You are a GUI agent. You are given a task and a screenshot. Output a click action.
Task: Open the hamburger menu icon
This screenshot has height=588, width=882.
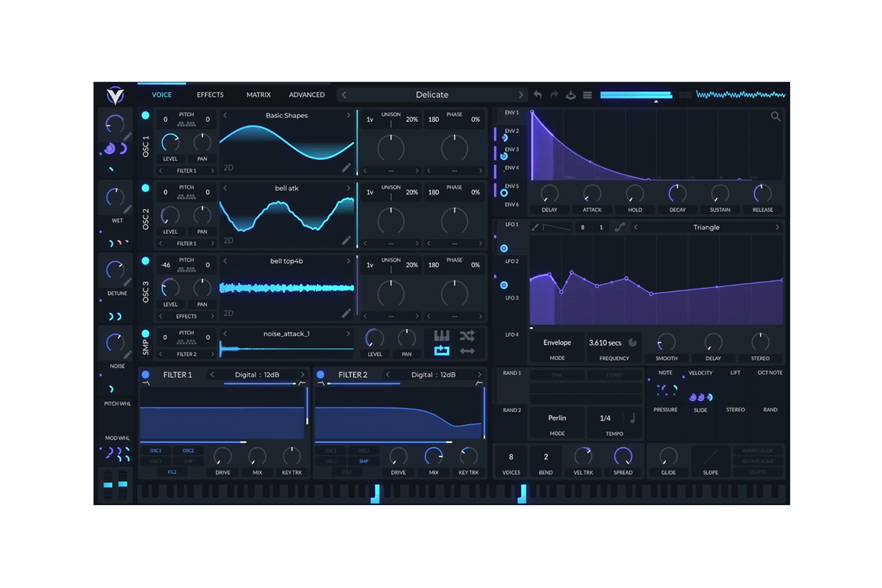pos(587,95)
